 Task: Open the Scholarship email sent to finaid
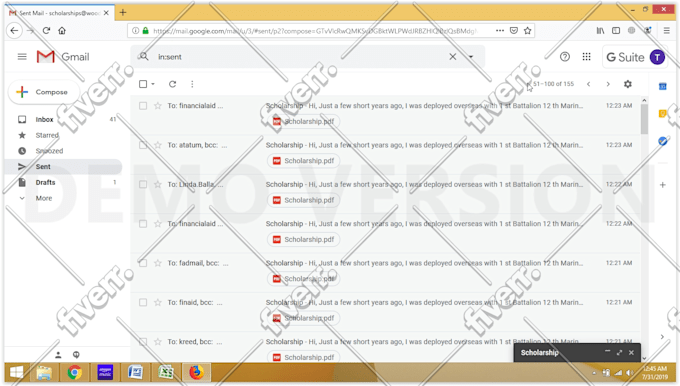pos(386,312)
